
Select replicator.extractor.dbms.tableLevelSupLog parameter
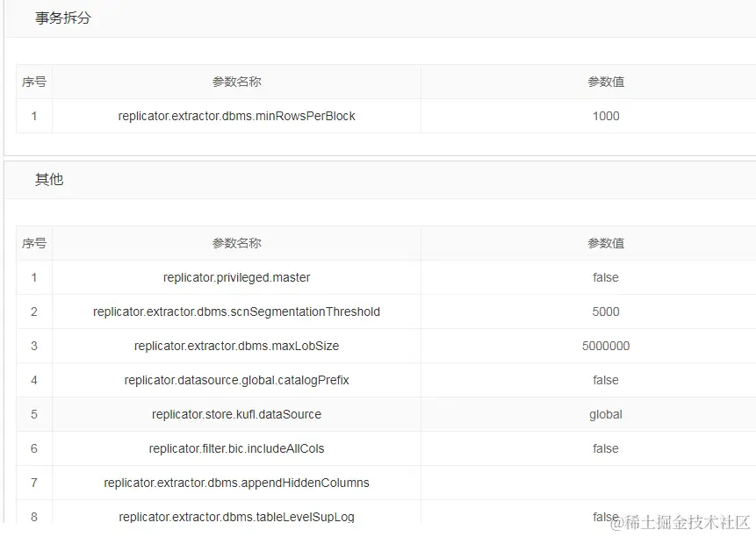click(236, 517)
